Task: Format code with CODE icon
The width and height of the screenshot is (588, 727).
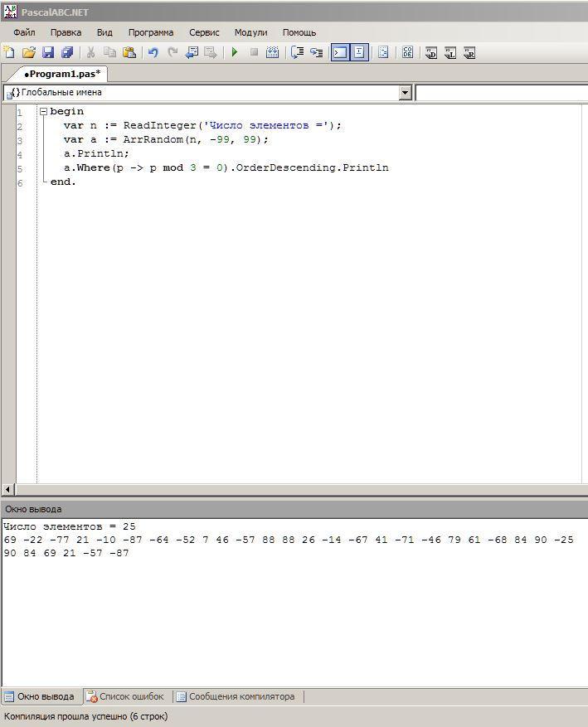Action: pos(407,52)
